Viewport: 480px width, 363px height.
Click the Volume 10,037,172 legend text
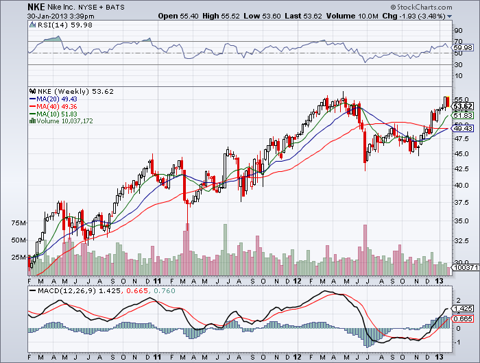click(65, 121)
